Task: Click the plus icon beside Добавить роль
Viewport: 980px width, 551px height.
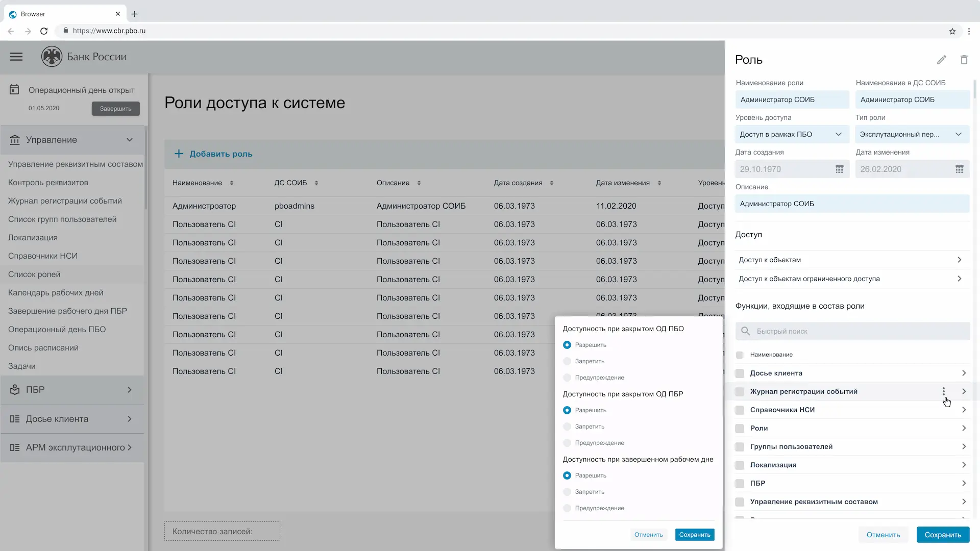Action: tap(179, 154)
